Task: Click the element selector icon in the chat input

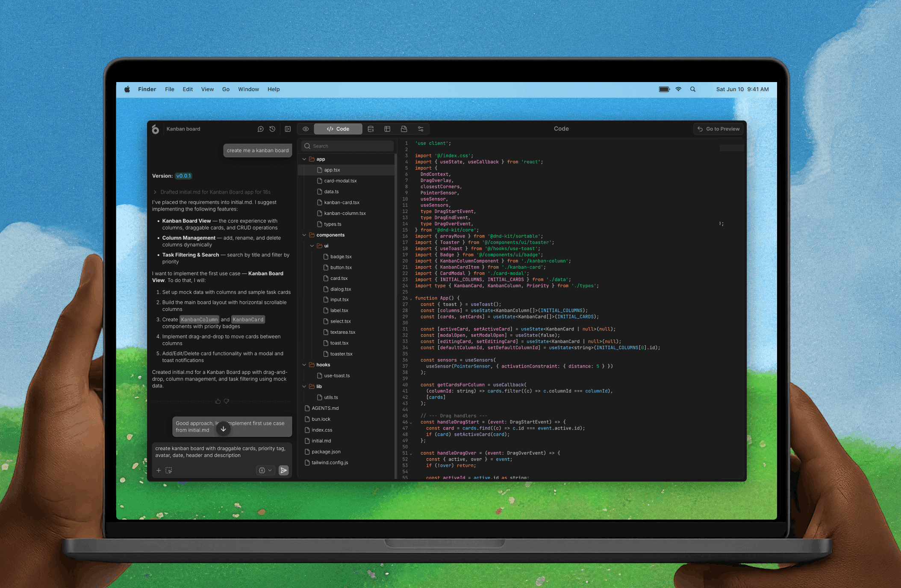Action: point(169,470)
